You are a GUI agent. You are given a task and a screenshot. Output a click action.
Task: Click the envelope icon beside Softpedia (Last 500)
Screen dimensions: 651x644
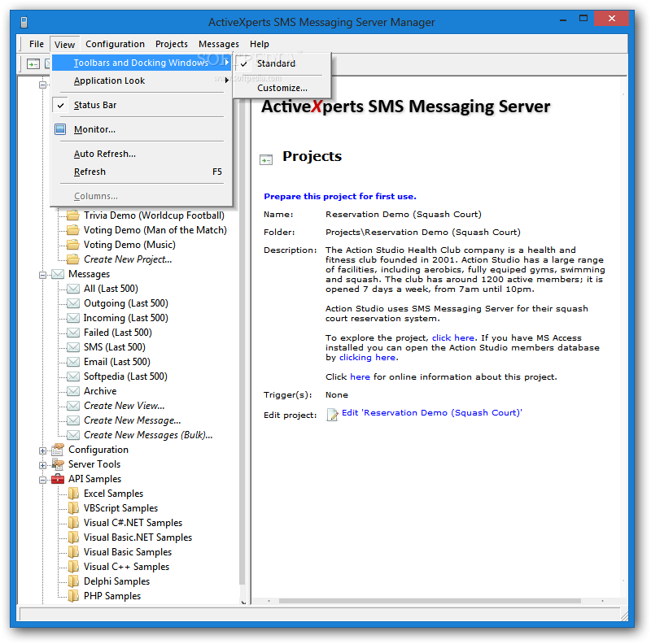coord(73,376)
